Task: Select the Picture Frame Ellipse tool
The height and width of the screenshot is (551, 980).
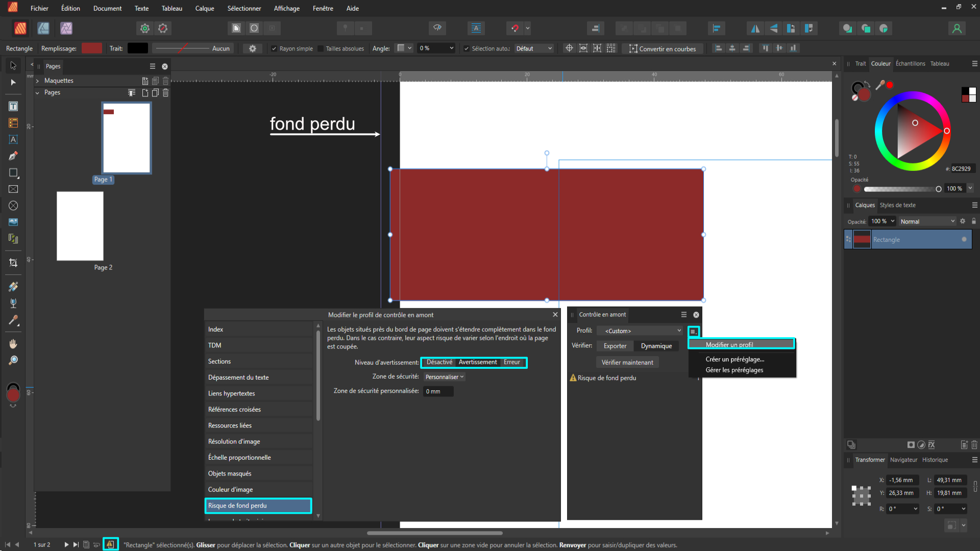Action: (13, 206)
